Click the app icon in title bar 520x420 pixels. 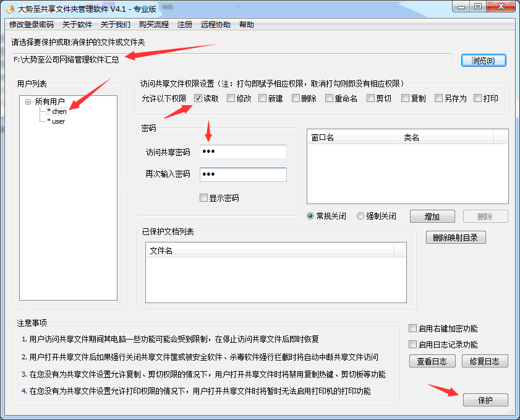(x=10, y=8)
